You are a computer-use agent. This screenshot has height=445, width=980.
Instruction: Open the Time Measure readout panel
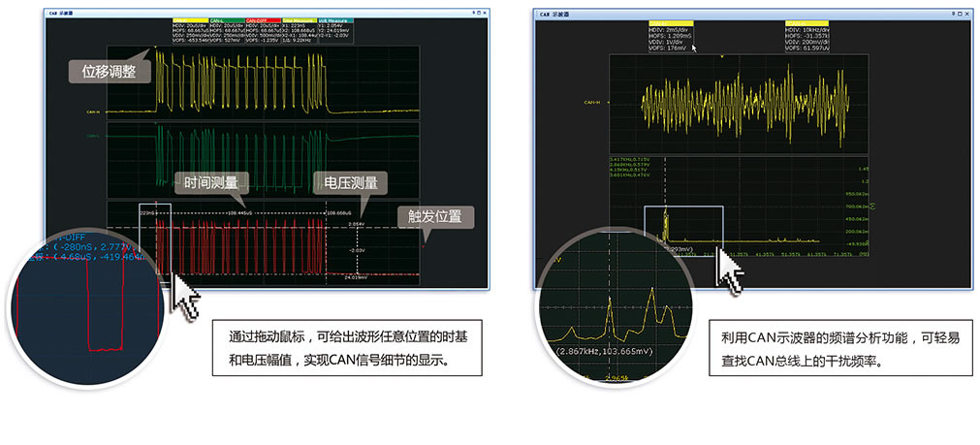pyautogui.click(x=298, y=19)
